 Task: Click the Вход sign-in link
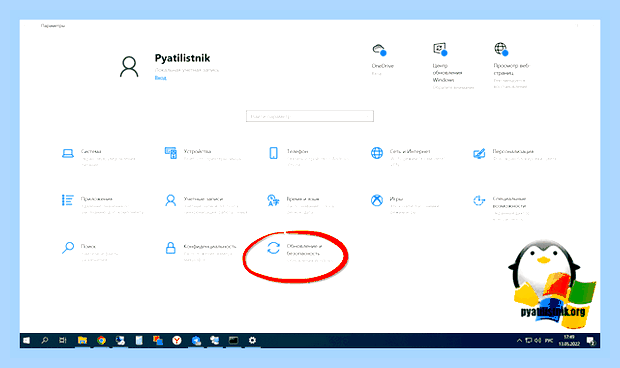pyautogui.click(x=160, y=78)
